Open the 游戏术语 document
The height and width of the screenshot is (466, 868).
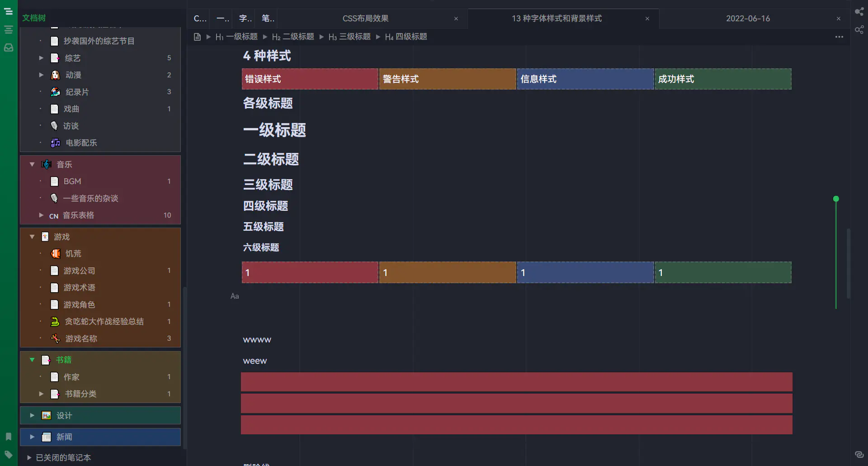coord(99,287)
